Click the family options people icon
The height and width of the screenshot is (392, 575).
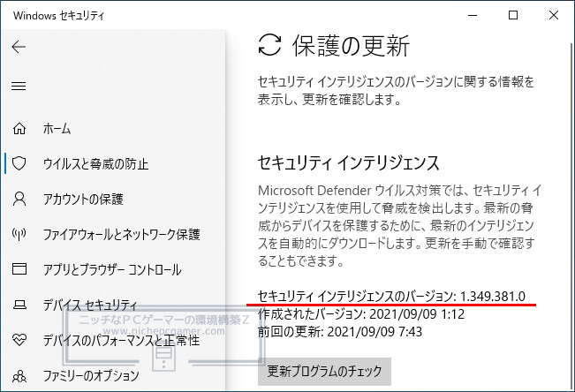[19, 376]
